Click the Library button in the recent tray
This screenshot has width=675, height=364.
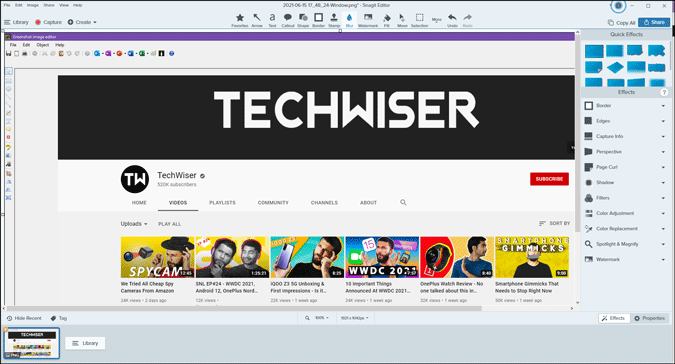click(x=85, y=343)
